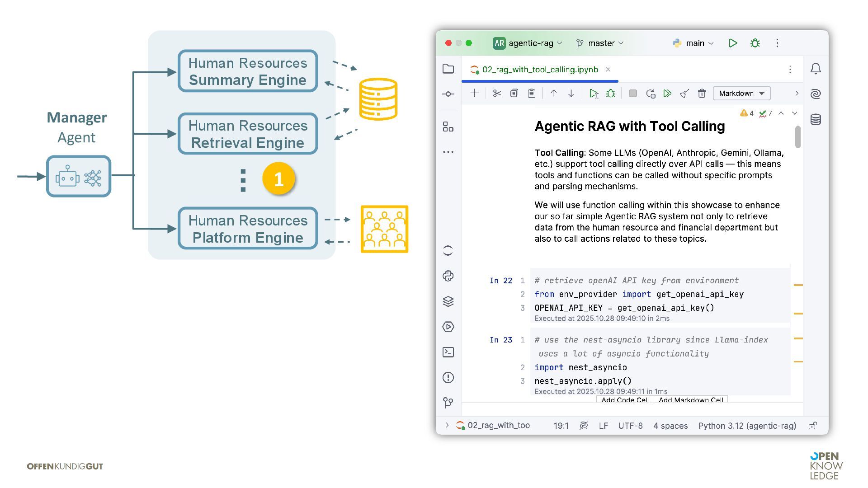Click the Add Markdown Cell button
The height and width of the screenshot is (488, 868).
691,400
